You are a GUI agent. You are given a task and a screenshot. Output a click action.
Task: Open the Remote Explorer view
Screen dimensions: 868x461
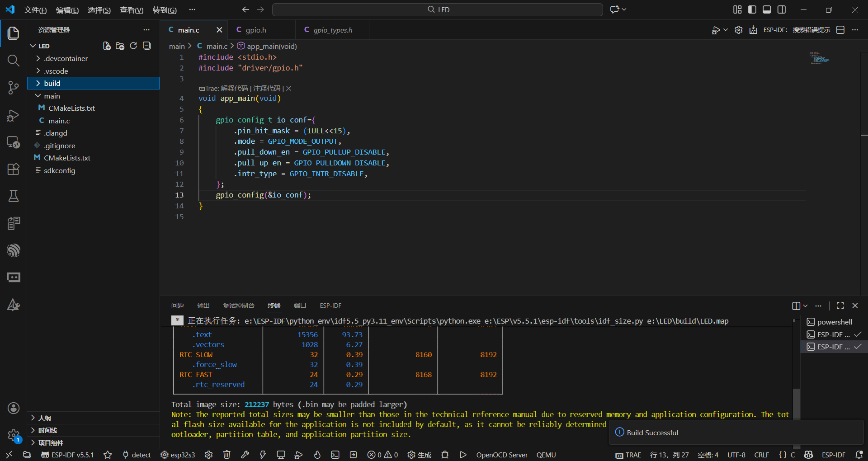[x=14, y=142]
